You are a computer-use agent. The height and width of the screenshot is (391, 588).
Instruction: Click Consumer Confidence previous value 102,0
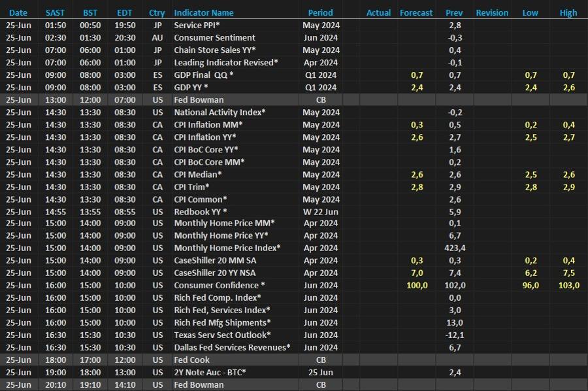pos(455,285)
